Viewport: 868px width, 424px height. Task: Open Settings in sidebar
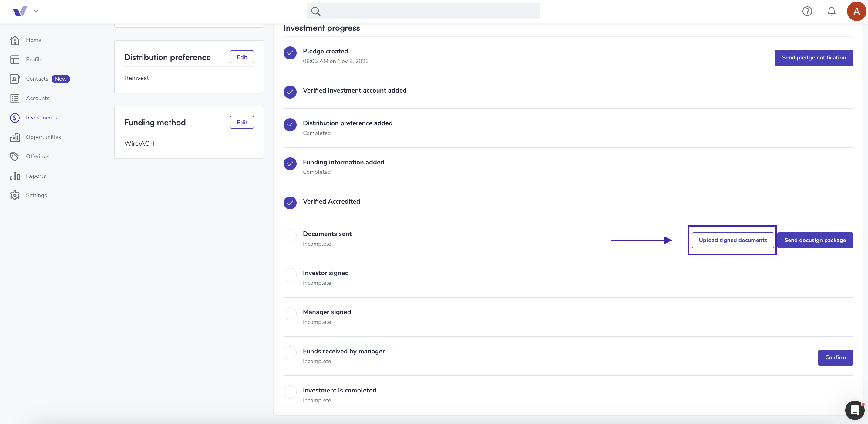point(36,196)
